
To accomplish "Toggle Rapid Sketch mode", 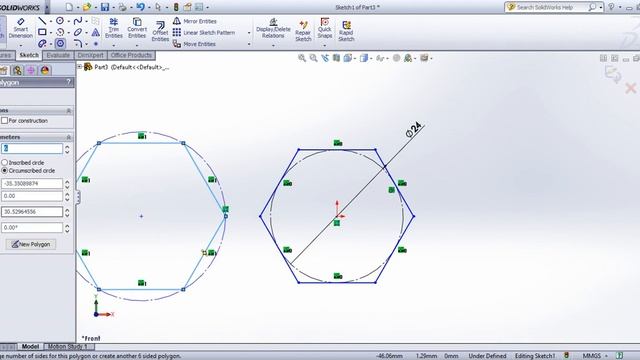I will point(346,31).
